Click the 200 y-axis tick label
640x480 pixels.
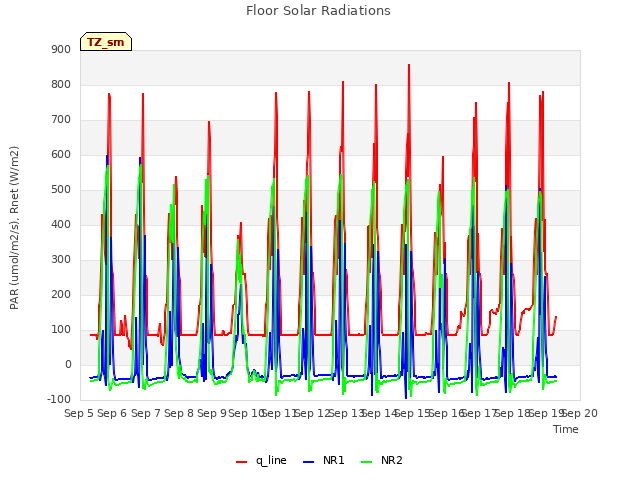coord(61,295)
